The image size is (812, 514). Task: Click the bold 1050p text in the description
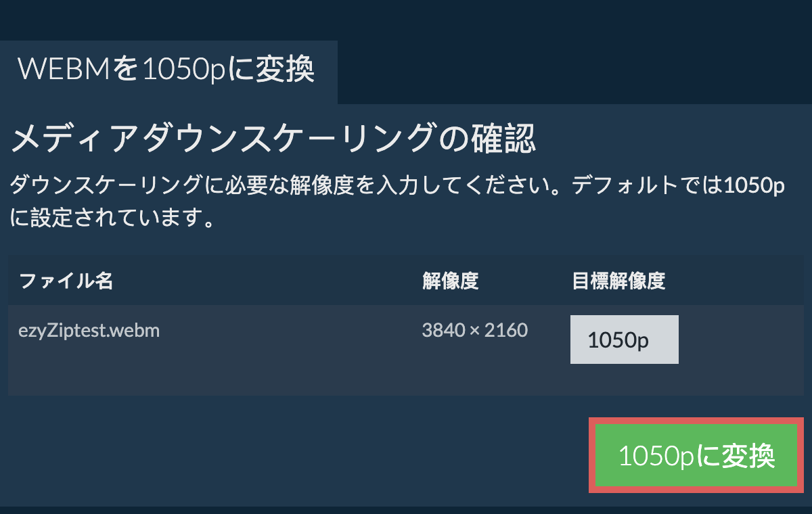tap(754, 185)
